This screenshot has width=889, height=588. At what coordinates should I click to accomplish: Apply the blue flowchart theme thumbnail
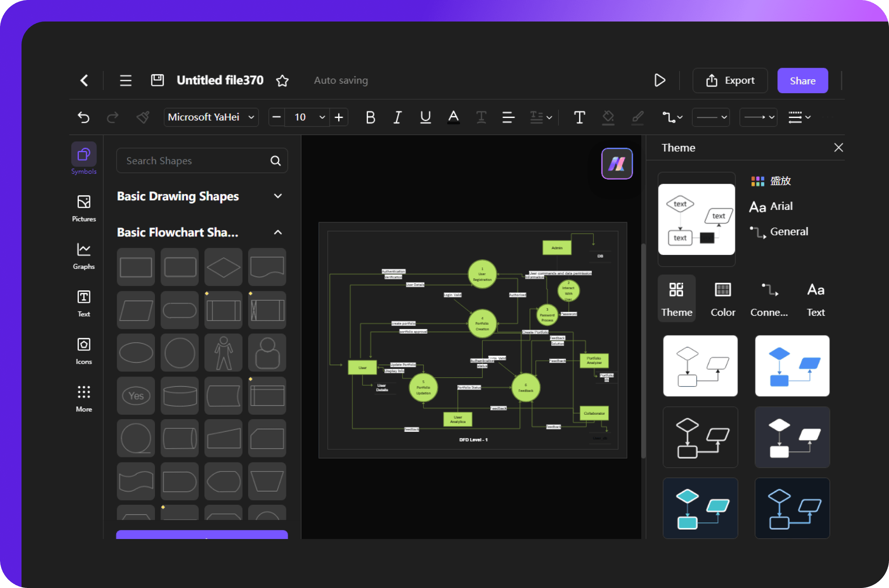coord(792,365)
